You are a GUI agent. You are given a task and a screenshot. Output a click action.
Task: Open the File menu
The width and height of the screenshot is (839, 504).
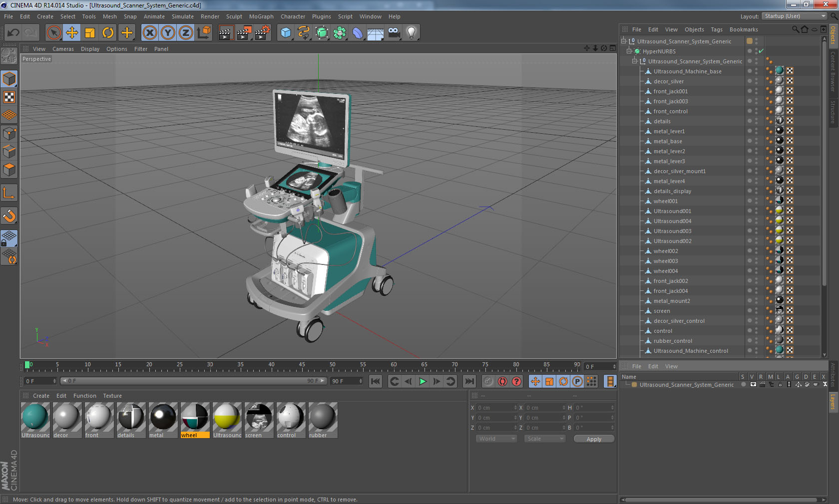pyautogui.click(x=8, y=16)
